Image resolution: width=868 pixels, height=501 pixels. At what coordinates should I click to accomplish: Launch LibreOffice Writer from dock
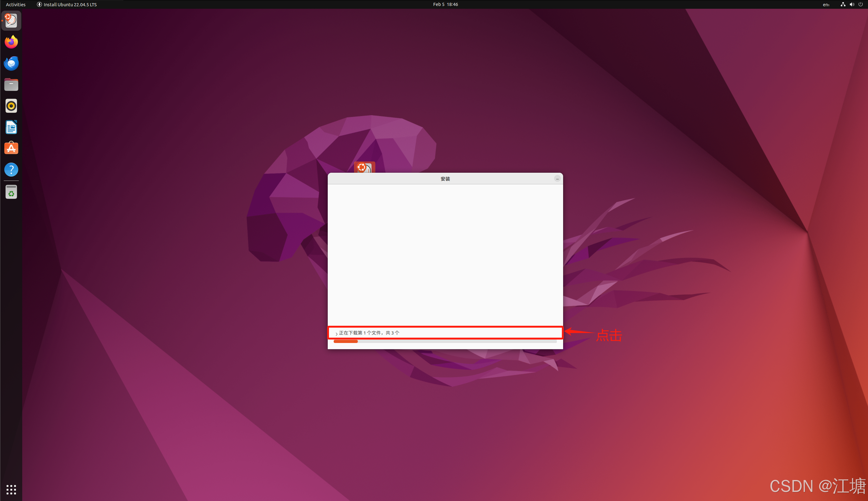click(11, 127)
